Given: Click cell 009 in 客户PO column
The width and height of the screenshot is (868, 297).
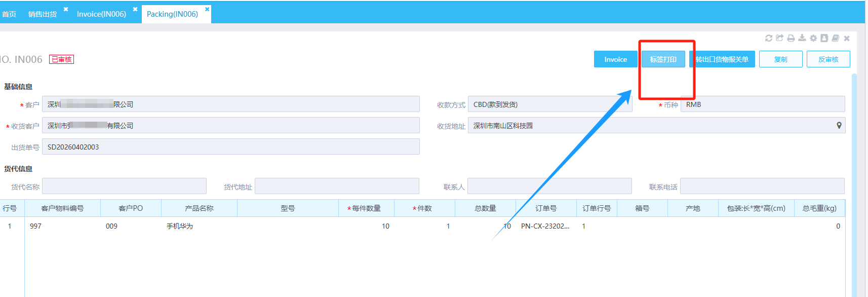Looking at the screenshot, I should 131,226.
